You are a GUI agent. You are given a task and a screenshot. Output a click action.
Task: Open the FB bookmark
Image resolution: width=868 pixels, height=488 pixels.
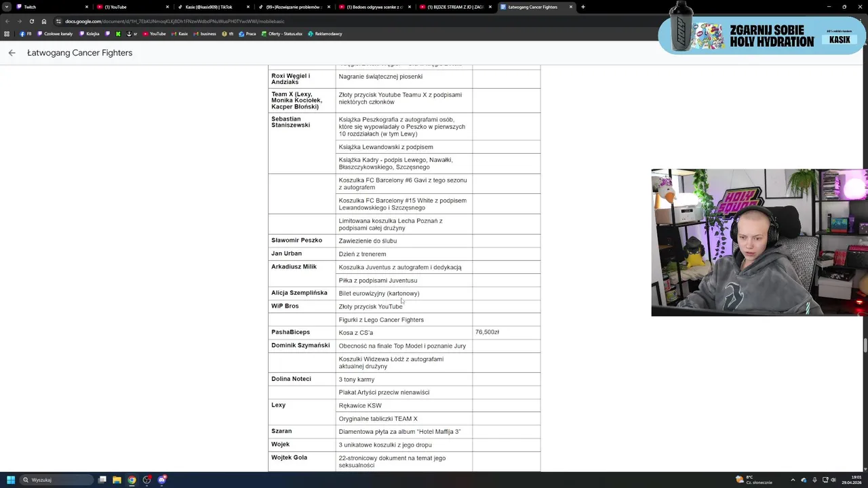click(26, 33)
